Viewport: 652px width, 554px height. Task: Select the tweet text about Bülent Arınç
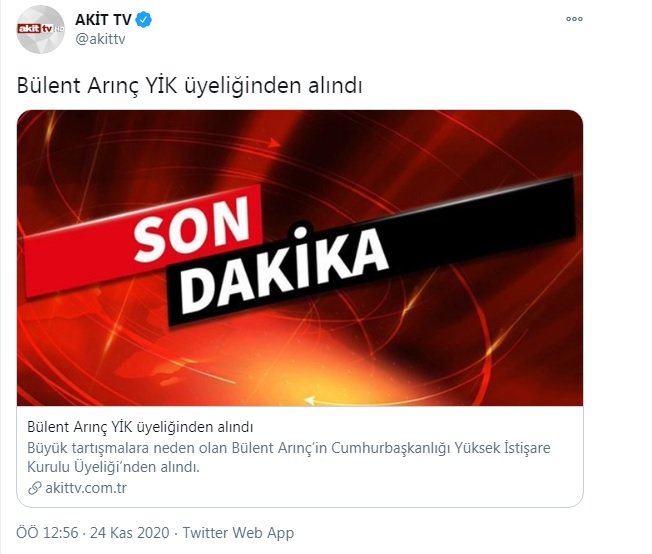[189, 86]
